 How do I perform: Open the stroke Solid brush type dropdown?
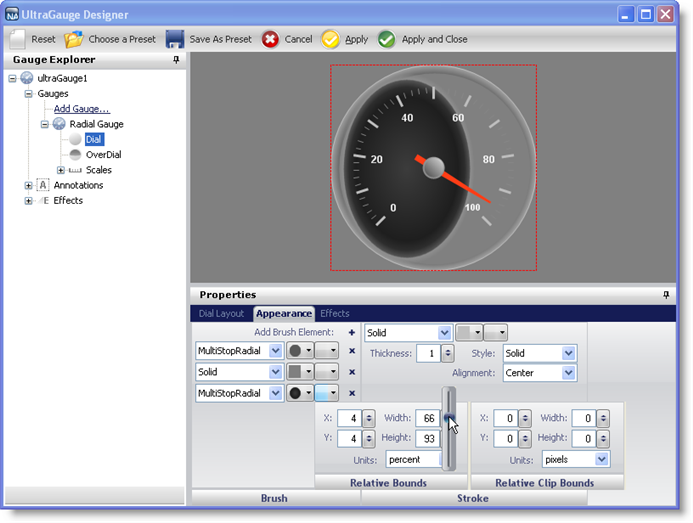point(444,333)
